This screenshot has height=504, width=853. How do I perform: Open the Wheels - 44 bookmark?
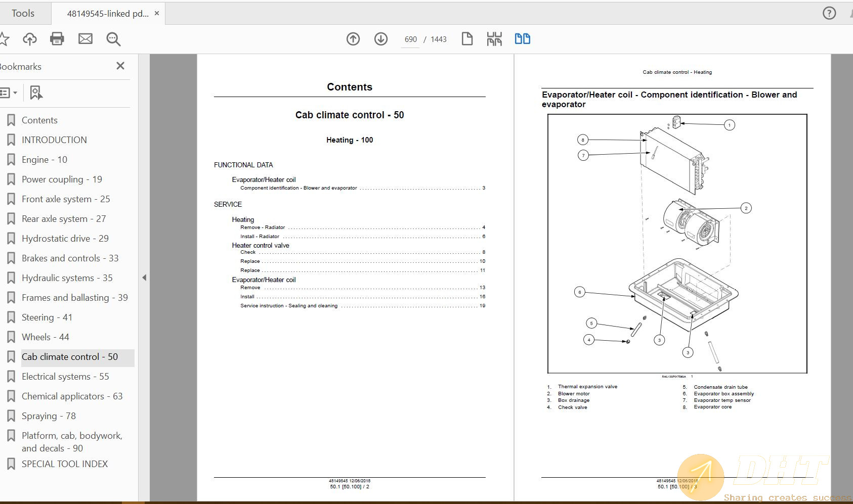(x=46, y=337)
